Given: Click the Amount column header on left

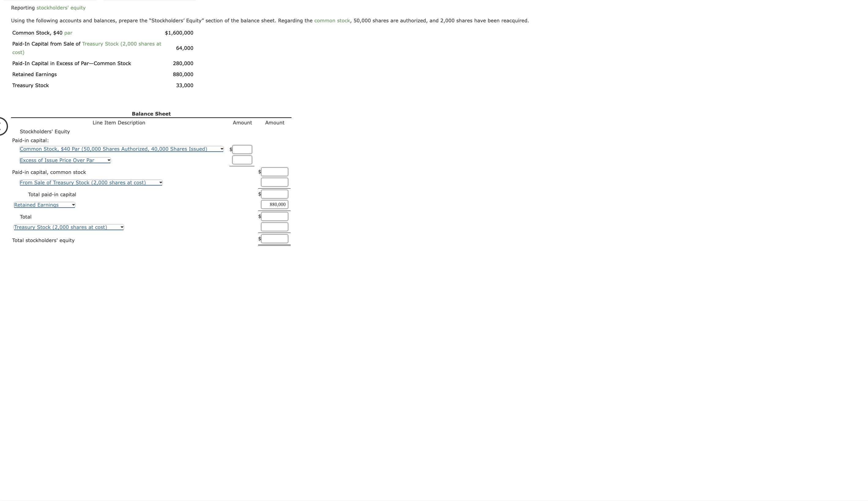Looking at the screenshot, I should [x=242, y=122].
